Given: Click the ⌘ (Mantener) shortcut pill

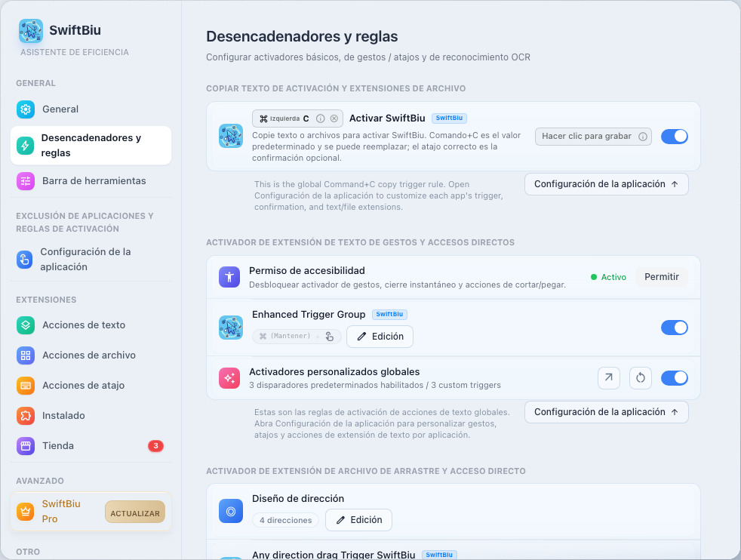Looking at the screenshot, I should pyautogui.click(x=297, y=337).
